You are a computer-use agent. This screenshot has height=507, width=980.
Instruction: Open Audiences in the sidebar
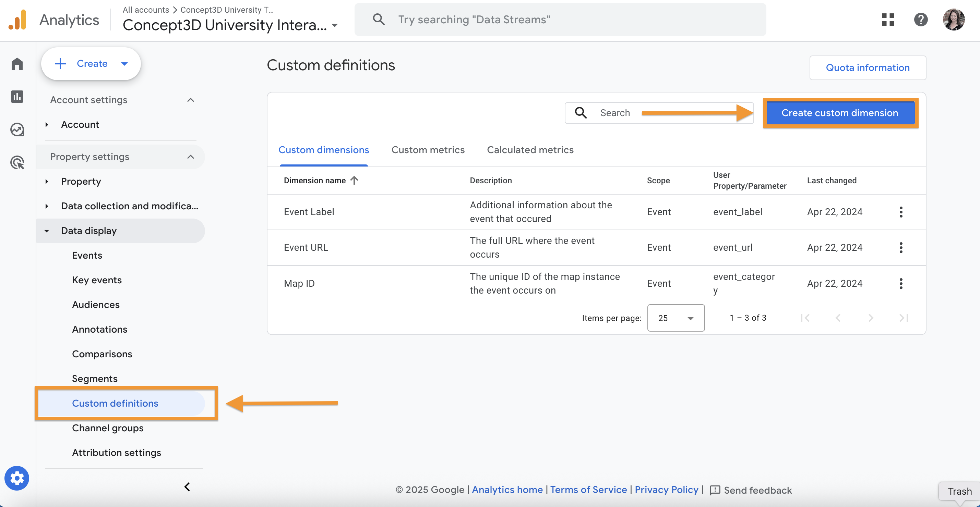click(95, 305)
